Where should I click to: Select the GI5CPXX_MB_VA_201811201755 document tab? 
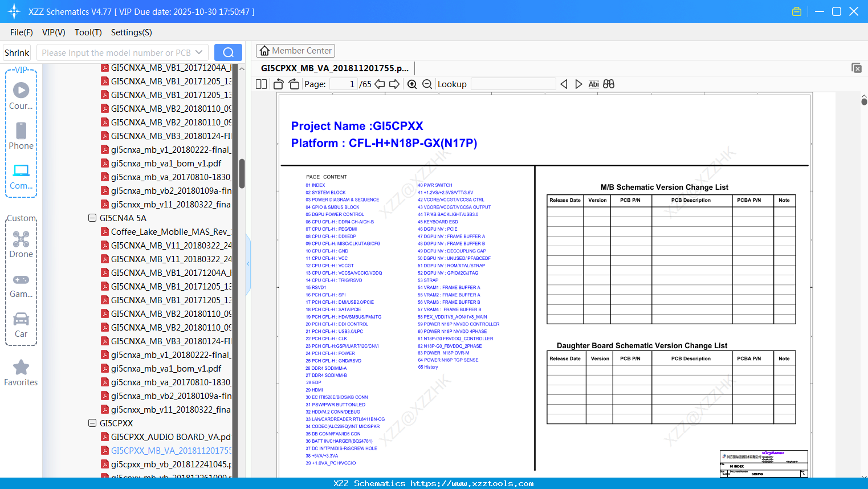click(335, 68)
